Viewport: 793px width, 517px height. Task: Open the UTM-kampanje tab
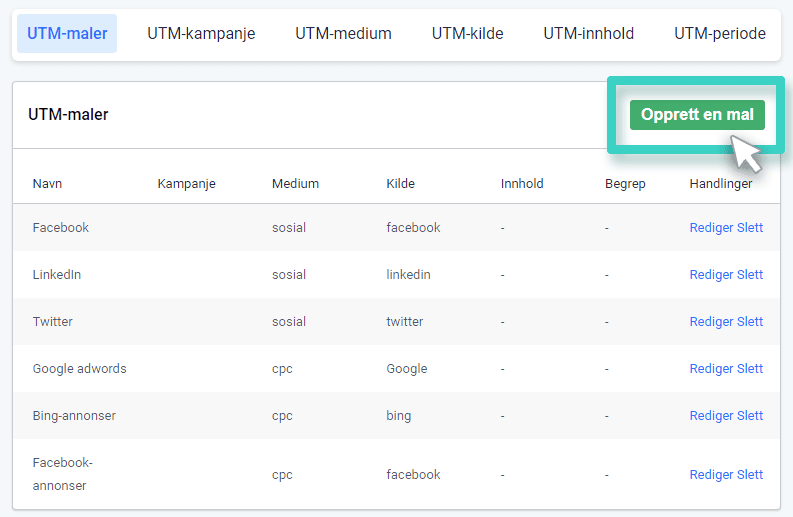click(x=201, y=33)
